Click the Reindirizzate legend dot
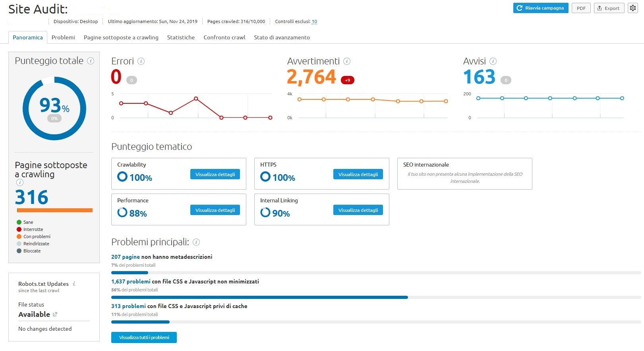The height and width of the screenshot is (351, 644). [x=19, y=244]
